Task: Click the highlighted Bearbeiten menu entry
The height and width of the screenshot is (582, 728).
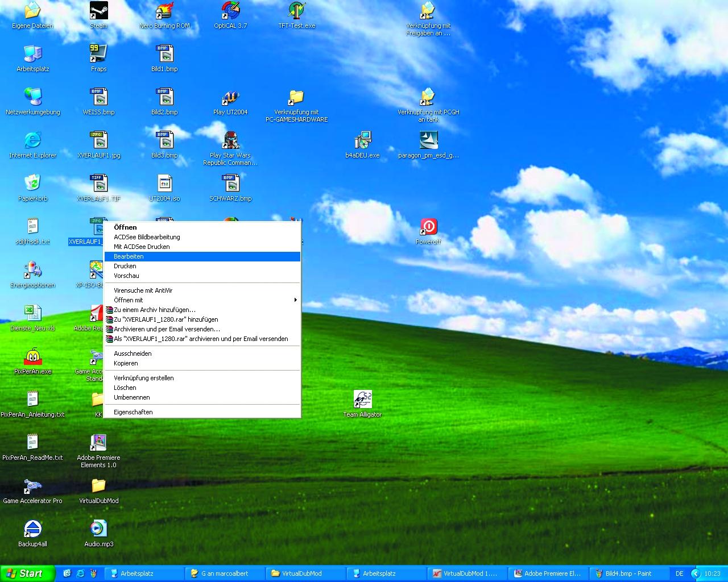Action: coord(202,256)
